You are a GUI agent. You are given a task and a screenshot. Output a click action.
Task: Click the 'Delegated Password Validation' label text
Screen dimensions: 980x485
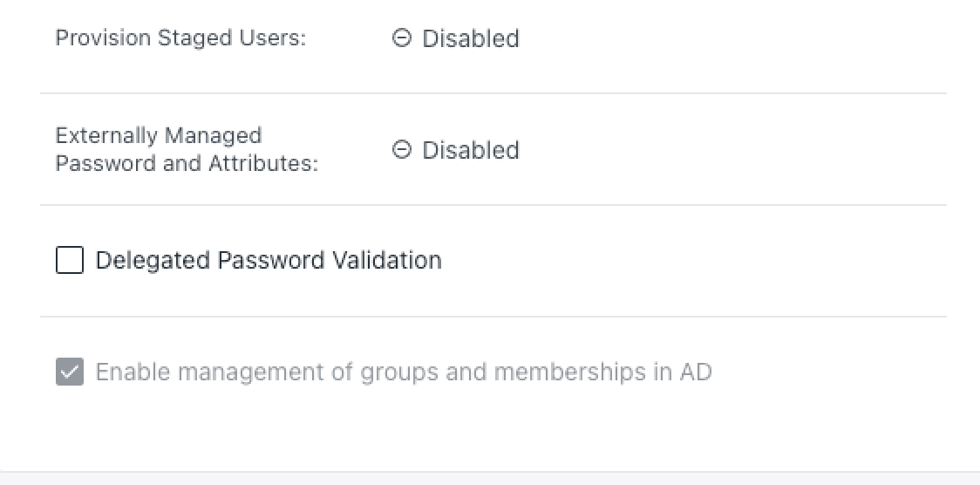268,260
